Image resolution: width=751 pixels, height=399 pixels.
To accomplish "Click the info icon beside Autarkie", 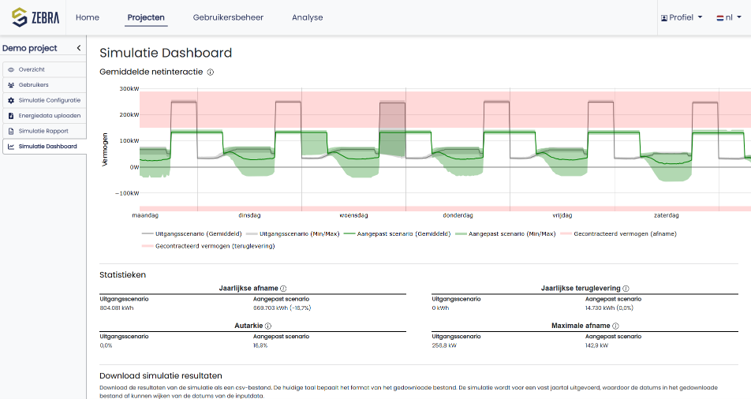I will 268,326.
